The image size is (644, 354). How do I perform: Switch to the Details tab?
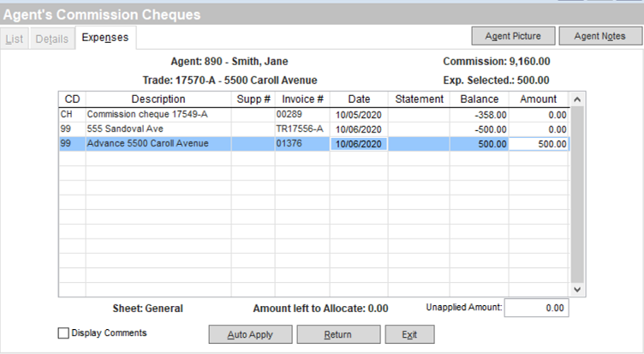(x=51, y=39)
